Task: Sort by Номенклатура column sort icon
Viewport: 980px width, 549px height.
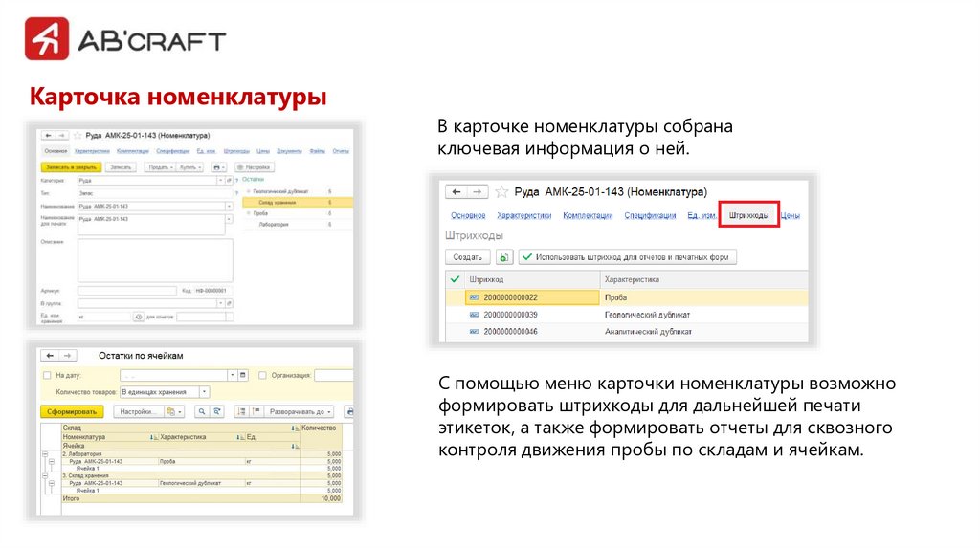Action: (153, 437)
